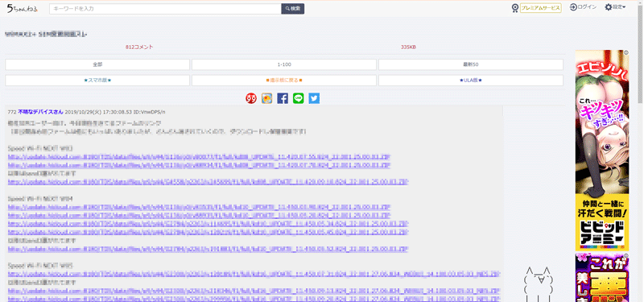Click the ログイン login icon

[x=573, y=7]
